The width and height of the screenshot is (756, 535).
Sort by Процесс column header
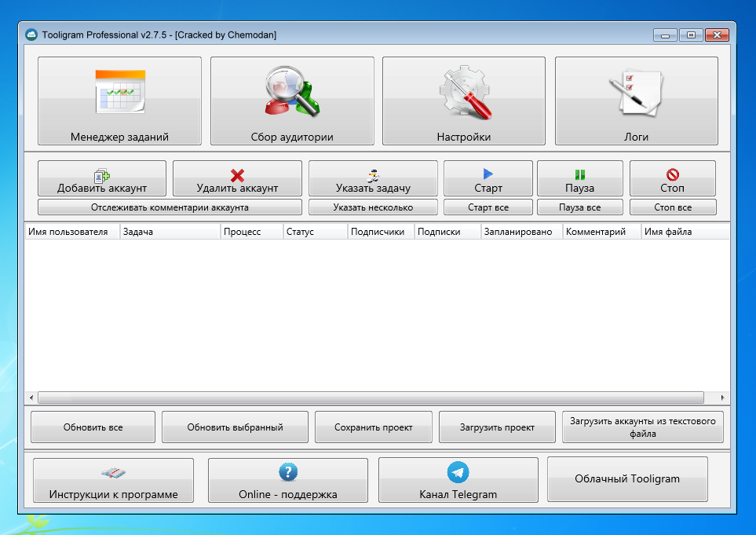point(252,232)
